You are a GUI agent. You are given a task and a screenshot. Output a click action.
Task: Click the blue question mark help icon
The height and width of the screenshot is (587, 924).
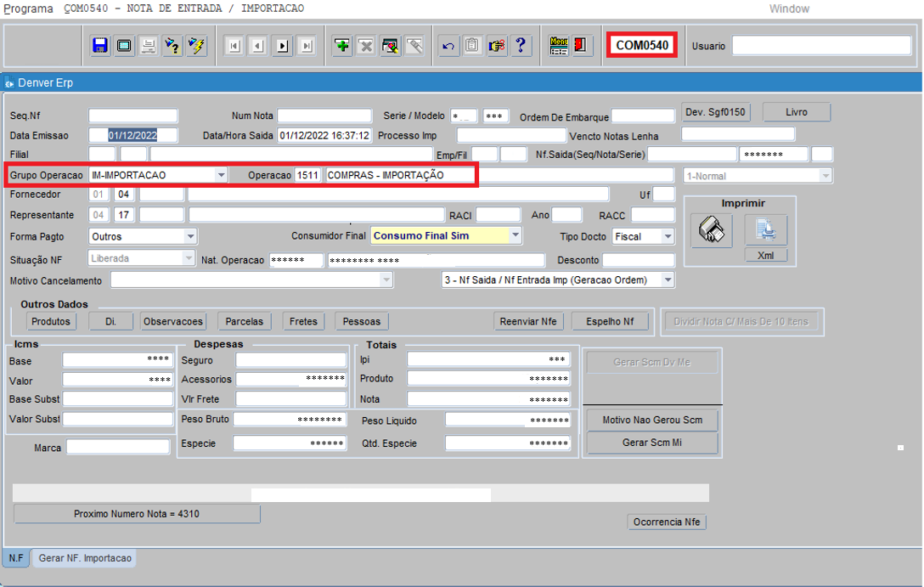tap(521, 46)
